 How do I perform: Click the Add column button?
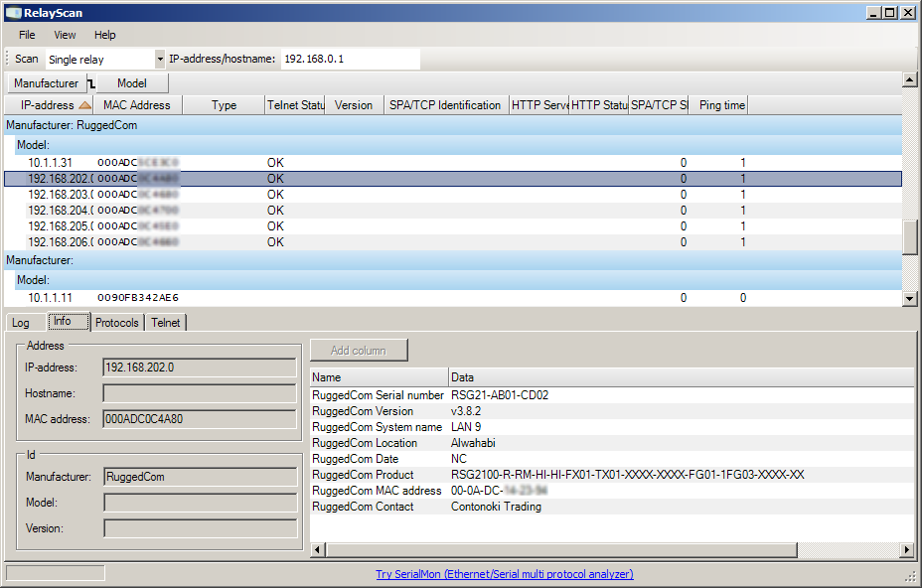click(x=359, y=351)
